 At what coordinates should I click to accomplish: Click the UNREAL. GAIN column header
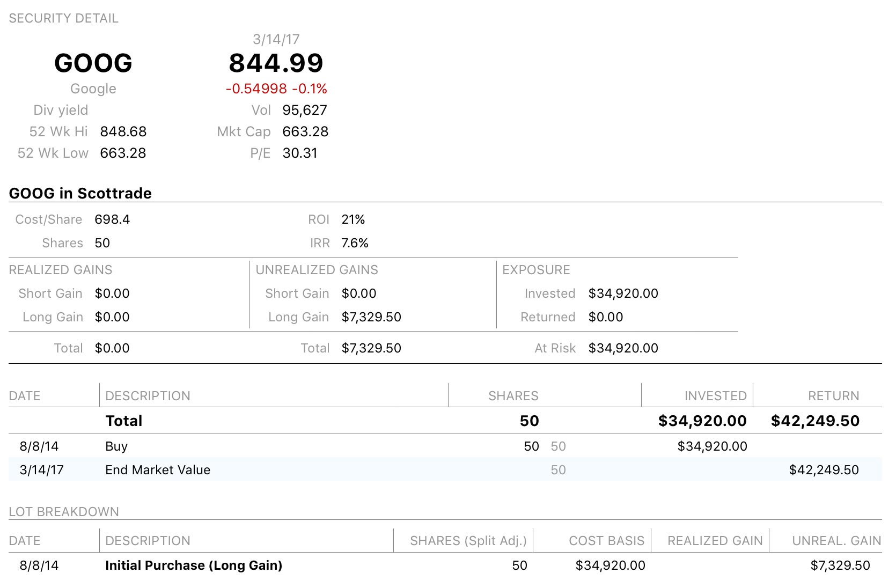point(836,541)
